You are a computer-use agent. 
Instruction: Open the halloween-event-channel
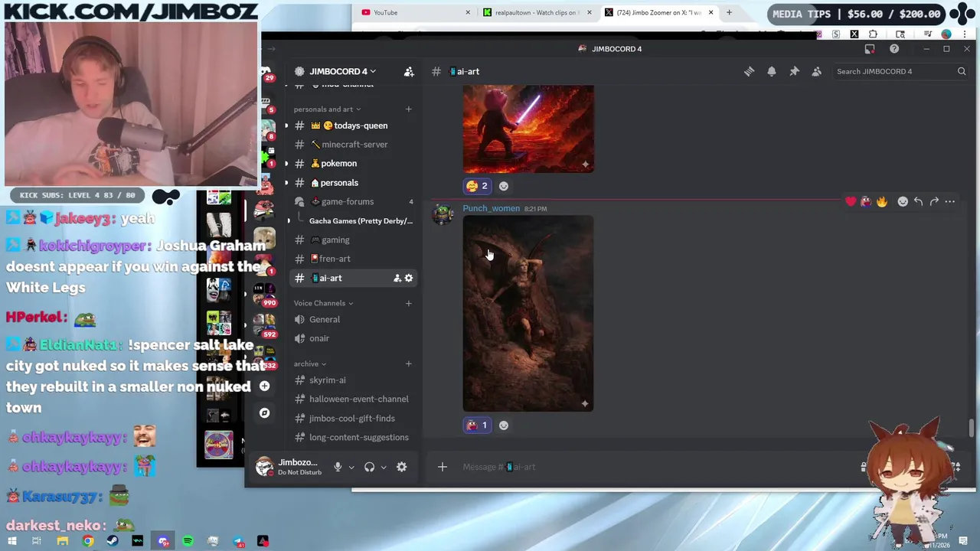coord(353,399)
